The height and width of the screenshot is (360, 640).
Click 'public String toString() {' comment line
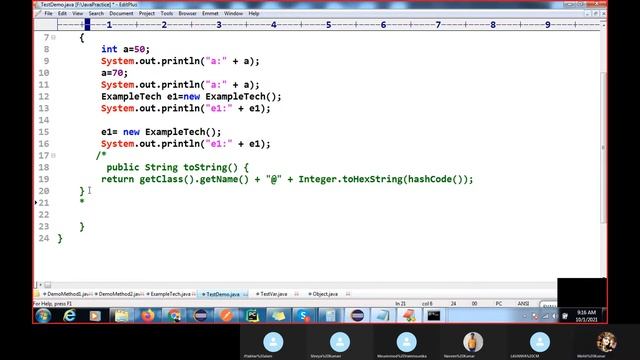[x=178, y=167]
